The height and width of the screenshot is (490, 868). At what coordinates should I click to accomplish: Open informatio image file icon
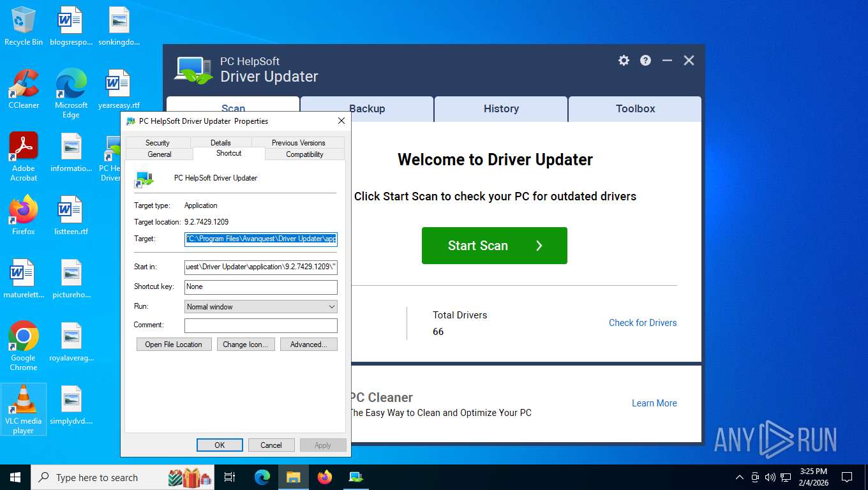pyautogui.click(x=71, y=152)
